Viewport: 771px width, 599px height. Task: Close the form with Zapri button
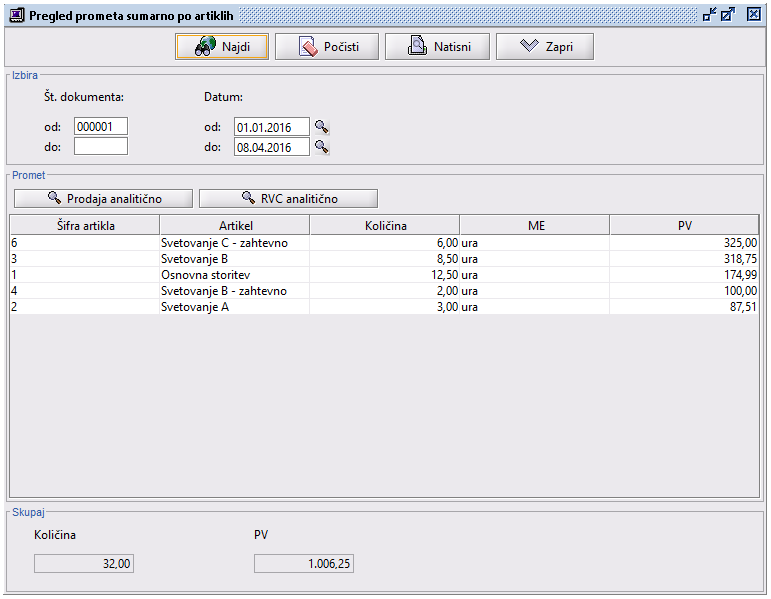[544, 47]
